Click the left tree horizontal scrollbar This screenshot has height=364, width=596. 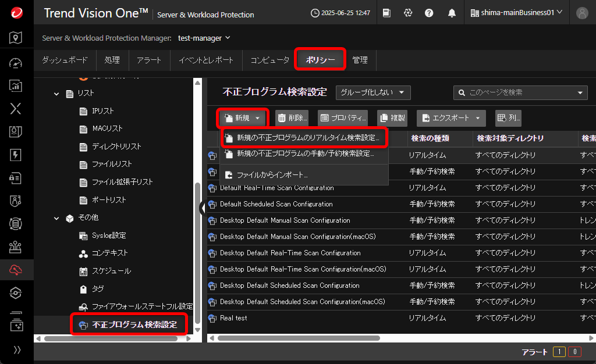tap(111, 338)
